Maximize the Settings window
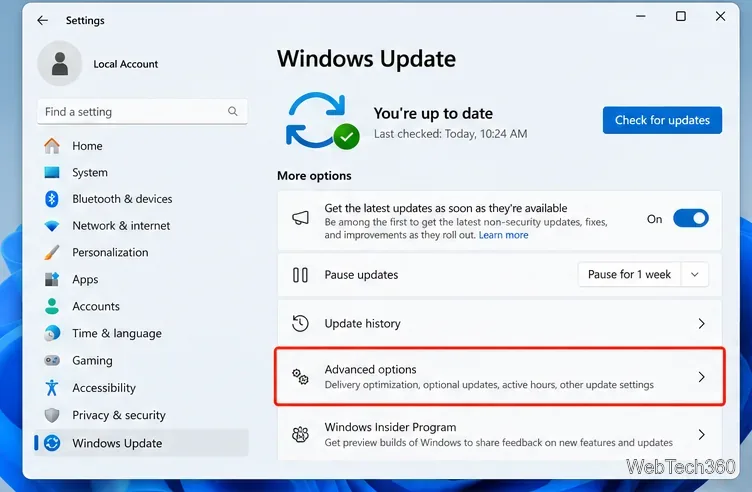This screenshot has height=492, width=752. (x=681, y=16)
